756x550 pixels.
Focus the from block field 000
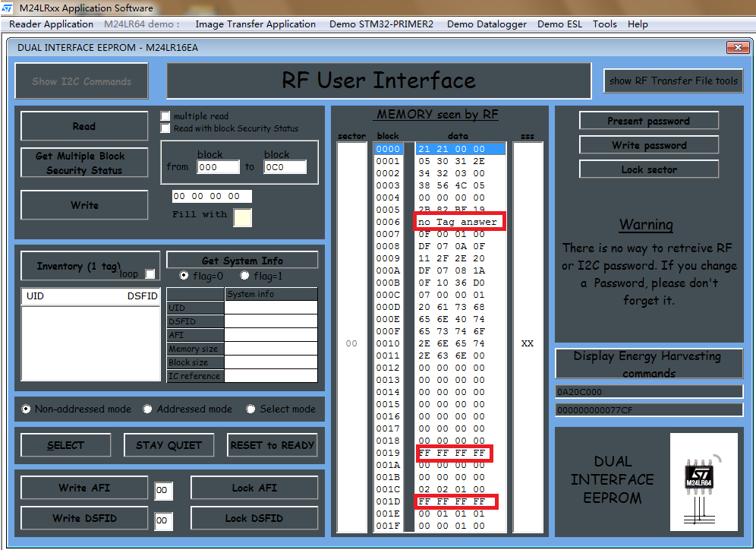pyautogui.click(x=218, y=167)
